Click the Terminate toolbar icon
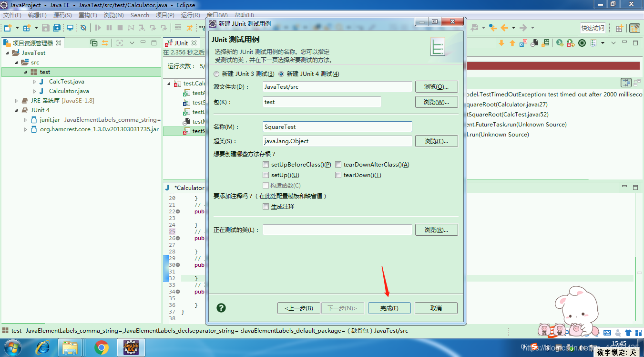 120,28
